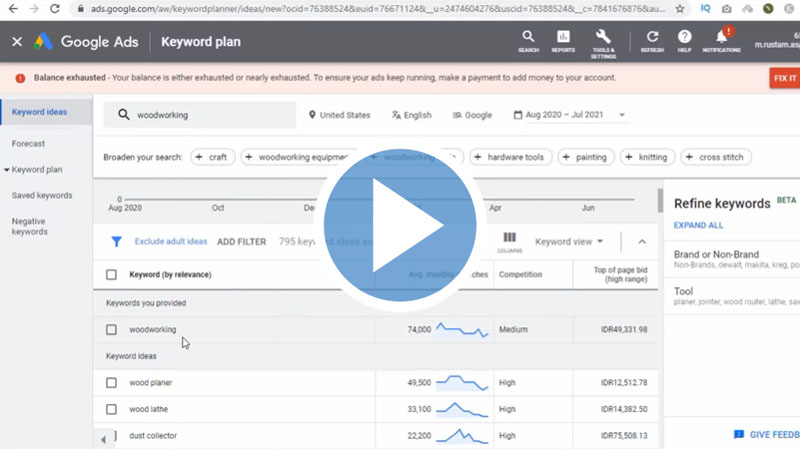Click the browser address bar URL
The height and width of the screenshot is (449, 800).
click(x=378, y=9)
